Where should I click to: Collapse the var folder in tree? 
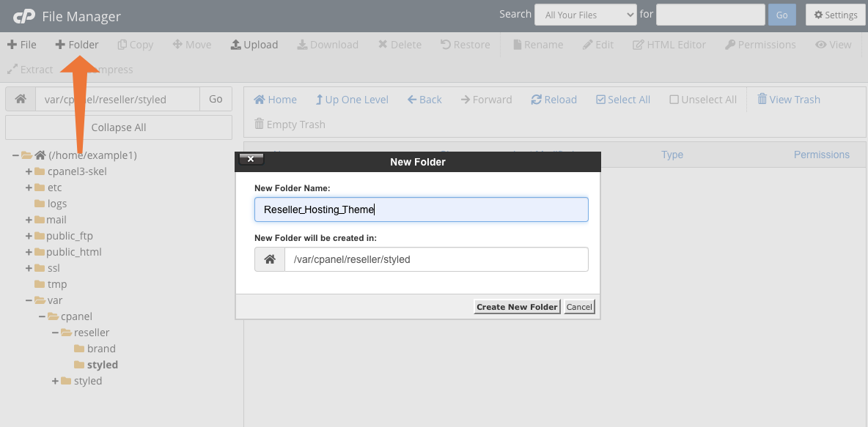pos(29,300)
